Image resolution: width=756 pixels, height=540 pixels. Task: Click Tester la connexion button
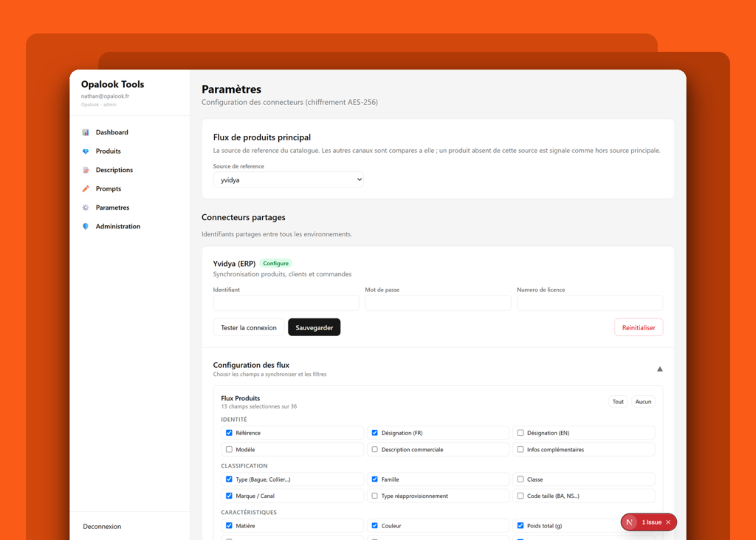pyautogui.click(x=248, y=328)
